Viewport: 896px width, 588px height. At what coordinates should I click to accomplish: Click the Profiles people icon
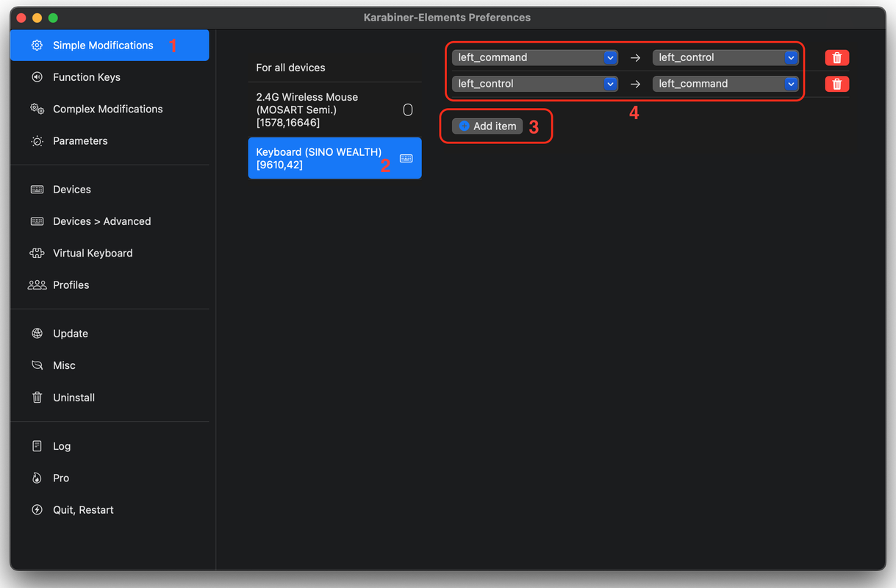(37, 285)
